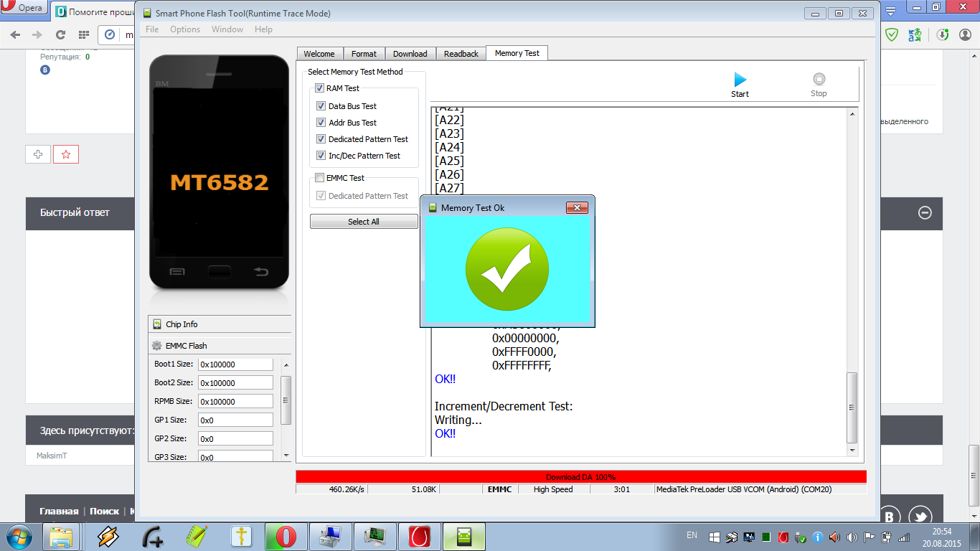Click the volume icon in the system tray

coord(834,537)
